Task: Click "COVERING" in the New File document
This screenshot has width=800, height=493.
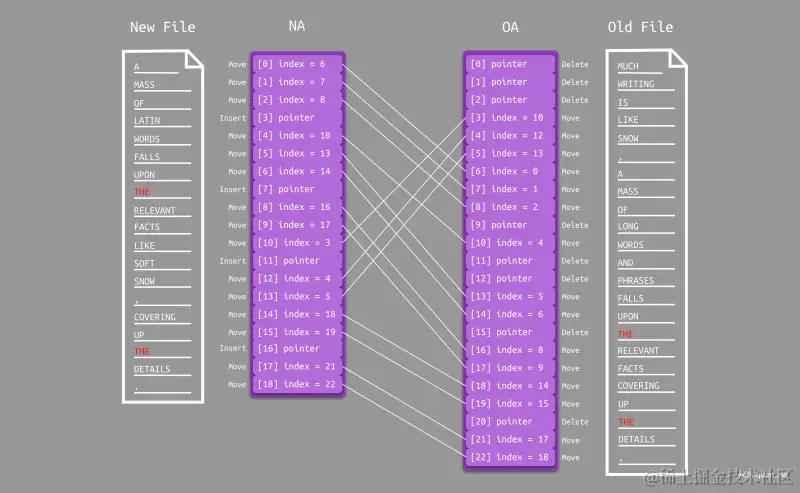Action: tap(155, 317)
